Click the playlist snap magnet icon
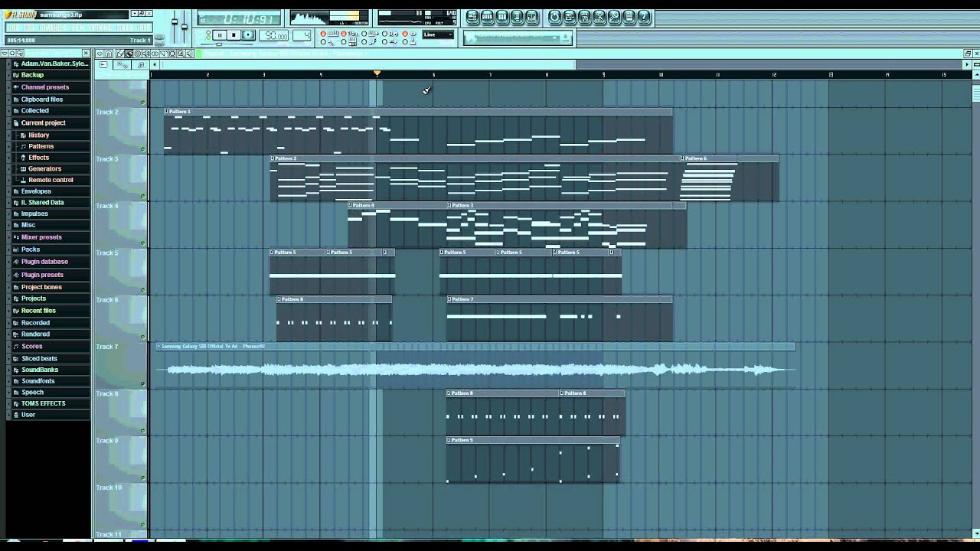This screenshot has width=980, height=551. click(x=109, y=54)
